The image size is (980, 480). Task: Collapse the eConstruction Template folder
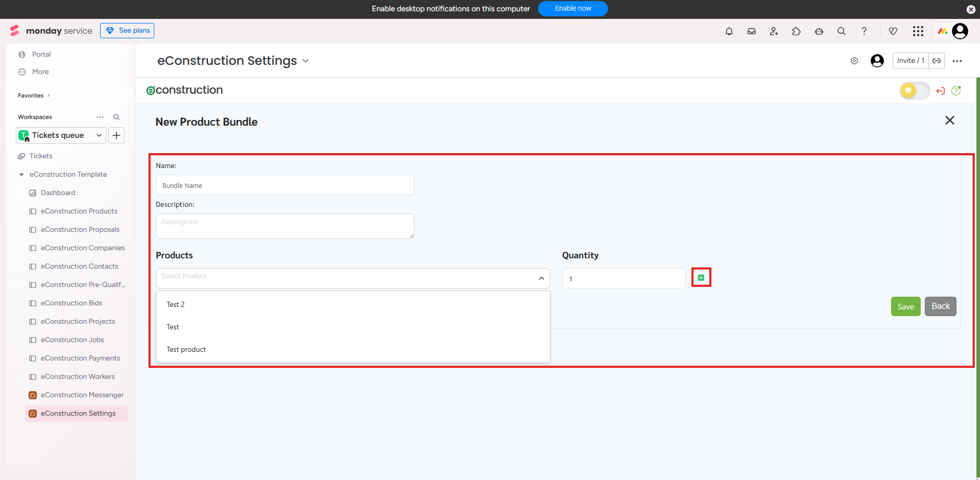[x=21, y=175]
